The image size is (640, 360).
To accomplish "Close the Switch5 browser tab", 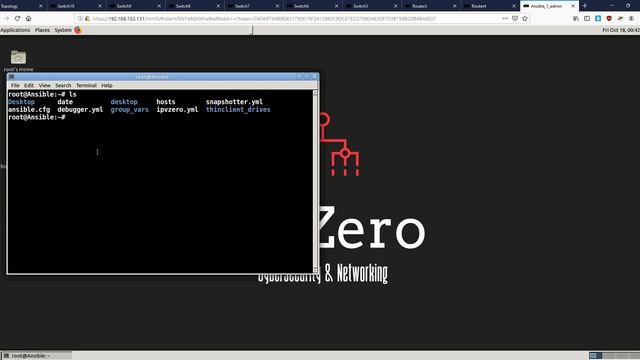I will tap(396, 6).
